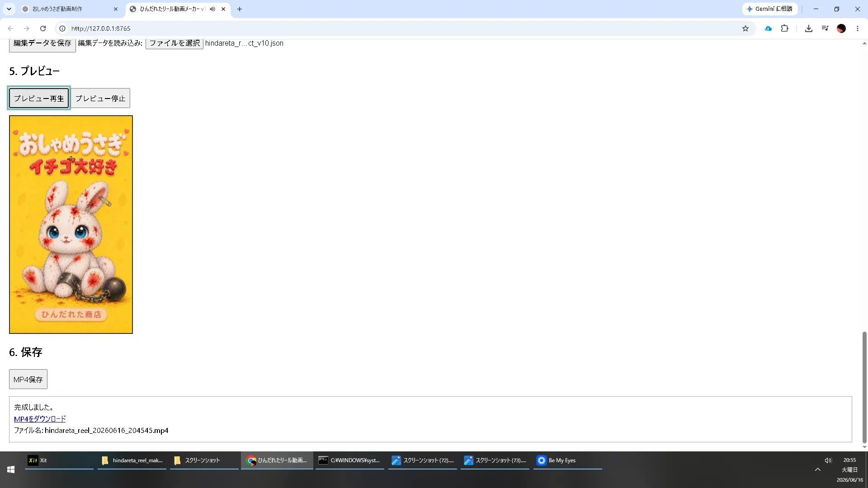Open the Downloads icon in the toolbar
This screenshot has height=488, width=868.
(809, 28)
